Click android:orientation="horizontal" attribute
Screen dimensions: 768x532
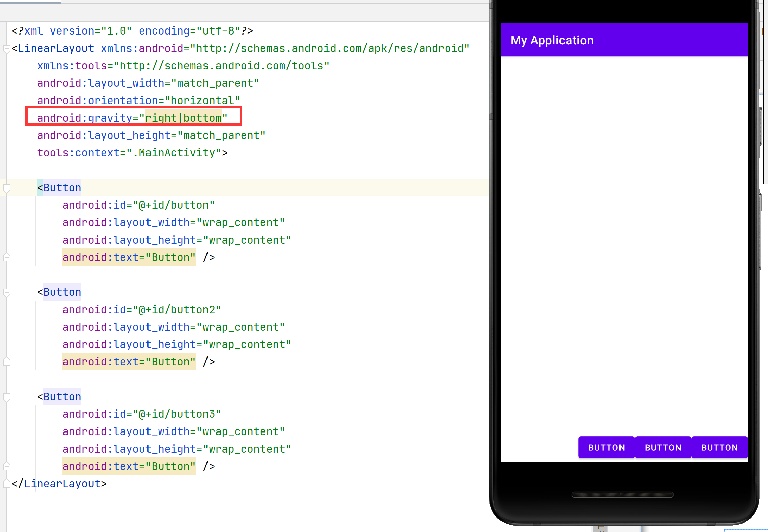click(138, 101)
